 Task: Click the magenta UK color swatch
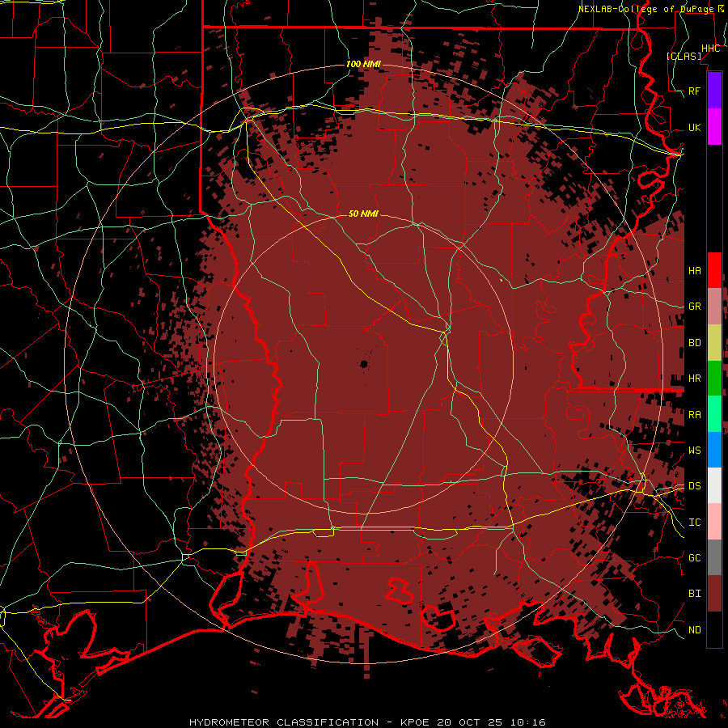(x=714, y=127)
